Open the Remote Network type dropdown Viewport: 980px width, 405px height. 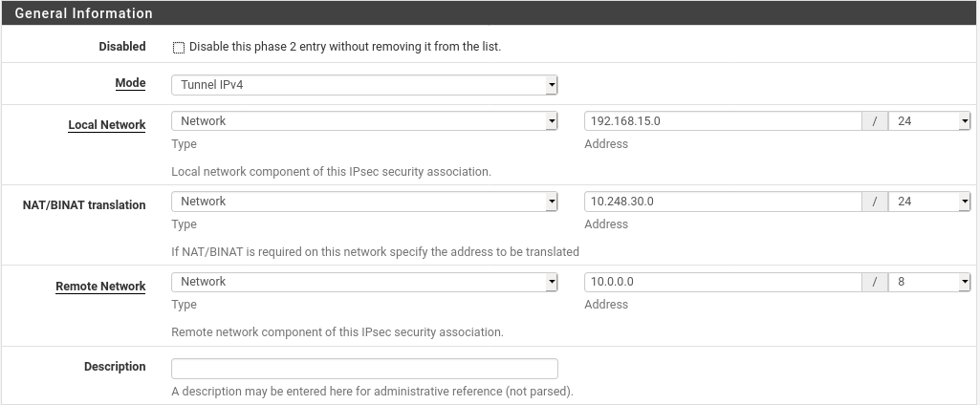pyautogui.click(x=363, y=282)
